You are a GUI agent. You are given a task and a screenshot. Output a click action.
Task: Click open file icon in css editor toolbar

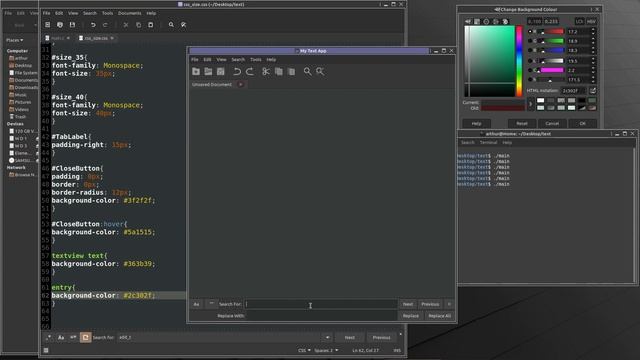pyautogui.click(x=60, y=25)
